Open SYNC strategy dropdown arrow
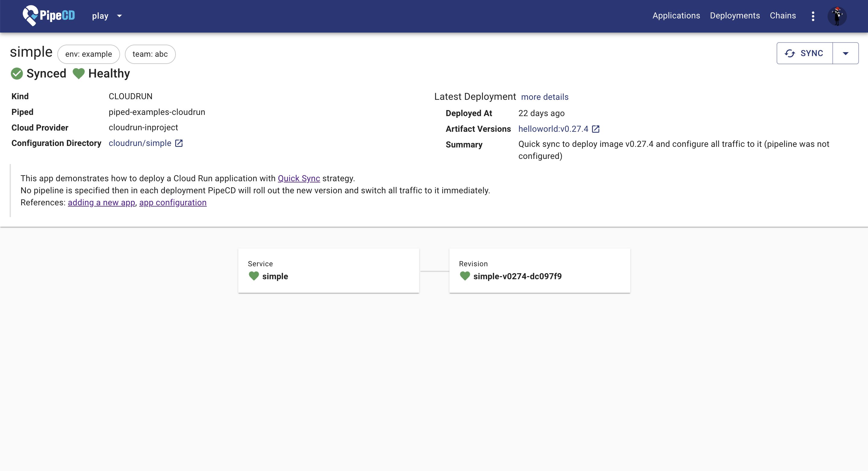Image resolution: width=868 pixels, height=471 pixels. click(x=845, y=53)
